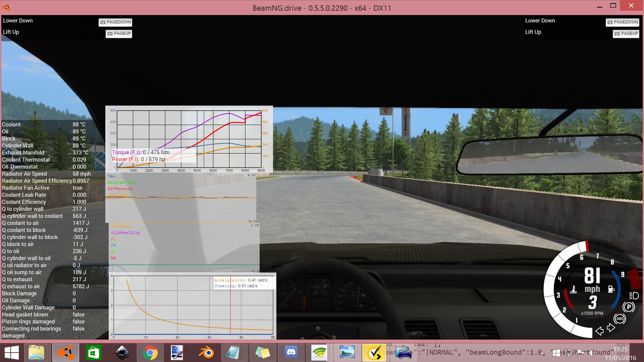
Task: Click the right Lift Up label
Action: pyautogui.click(x=533, y=32)
